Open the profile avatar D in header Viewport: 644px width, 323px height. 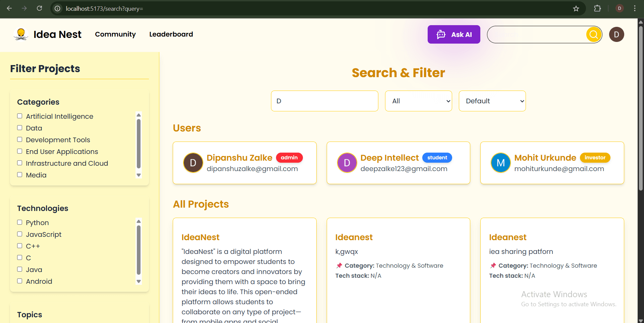coord(616,35)
